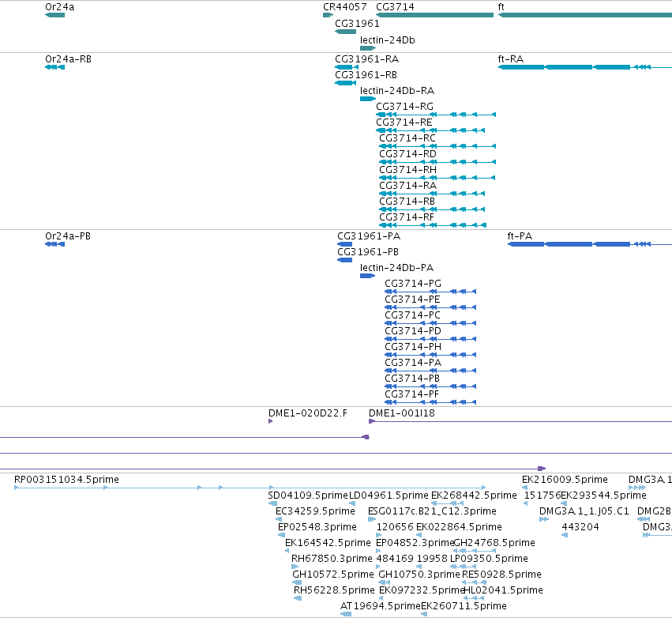Select the CG3714-RB transcript label

click(x=407, y=202)
